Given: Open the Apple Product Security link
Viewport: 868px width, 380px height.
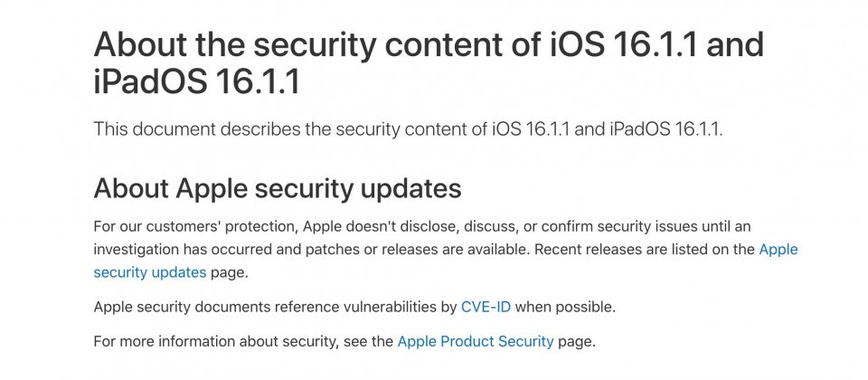Looking at the screenshot, I should (x=475, y=341).
